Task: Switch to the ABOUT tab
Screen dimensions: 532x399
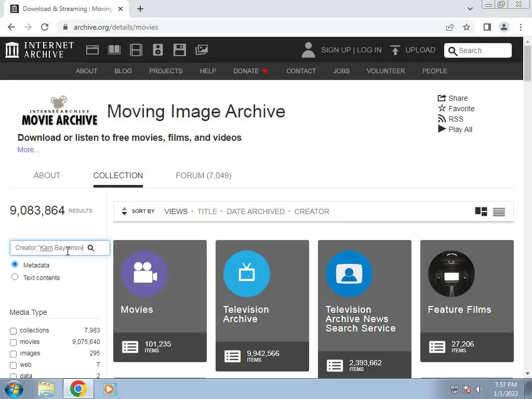Action: (47, 176)
